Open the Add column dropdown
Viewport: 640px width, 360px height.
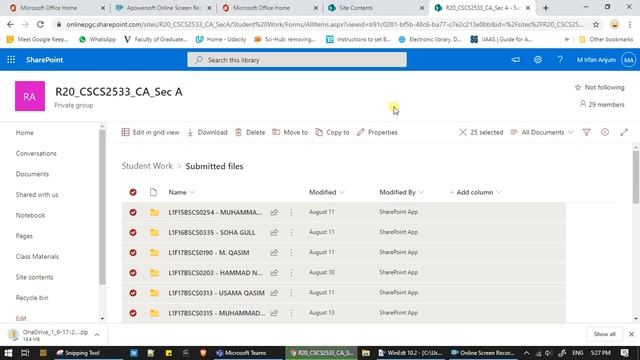coord(475,192)
